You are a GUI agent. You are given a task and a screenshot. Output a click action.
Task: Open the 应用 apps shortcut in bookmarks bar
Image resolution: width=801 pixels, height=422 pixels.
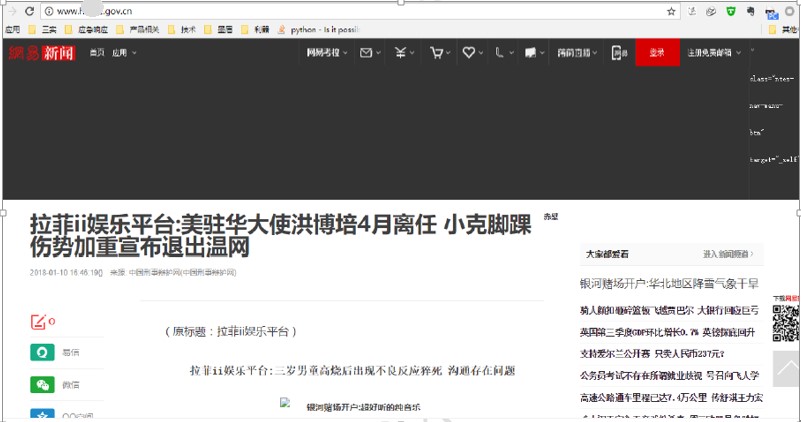coord(13,30)
